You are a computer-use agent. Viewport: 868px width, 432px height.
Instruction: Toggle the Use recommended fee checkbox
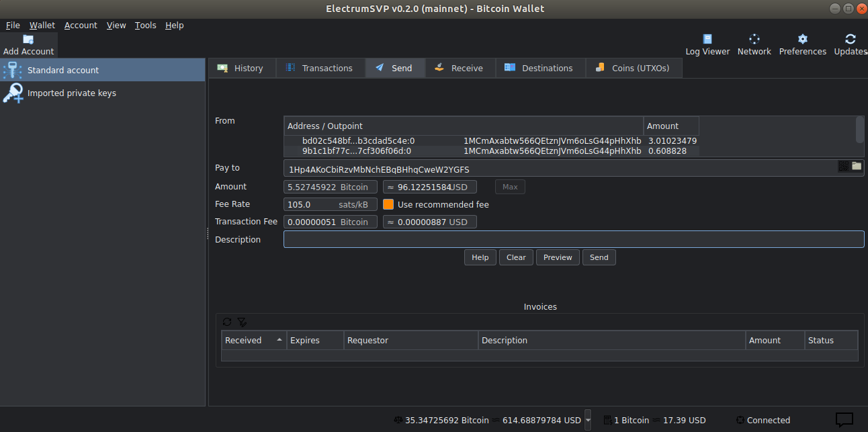388,204
